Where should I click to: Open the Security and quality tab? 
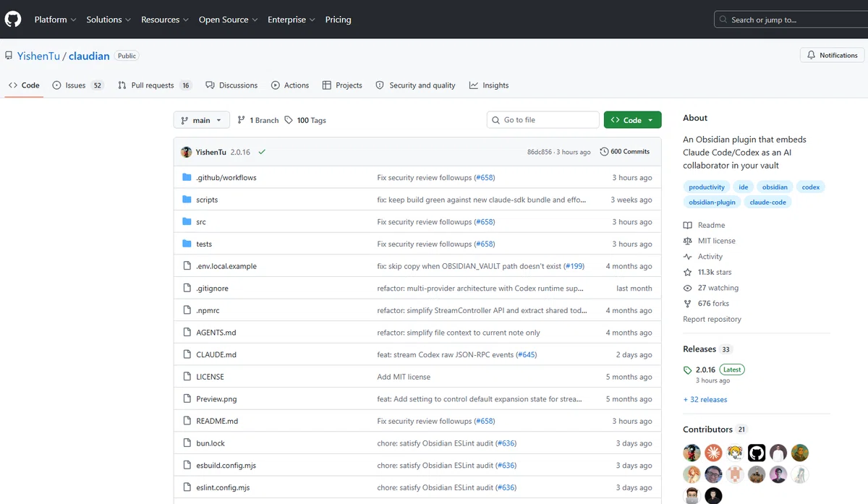point(415,85)
